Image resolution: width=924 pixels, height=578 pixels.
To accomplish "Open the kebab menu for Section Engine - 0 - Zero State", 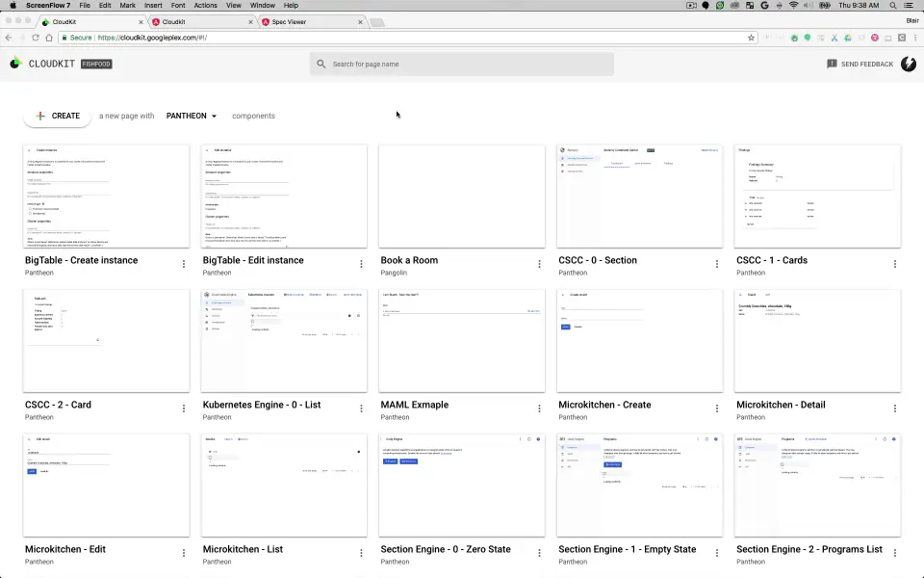I will (x=539, y=553).
